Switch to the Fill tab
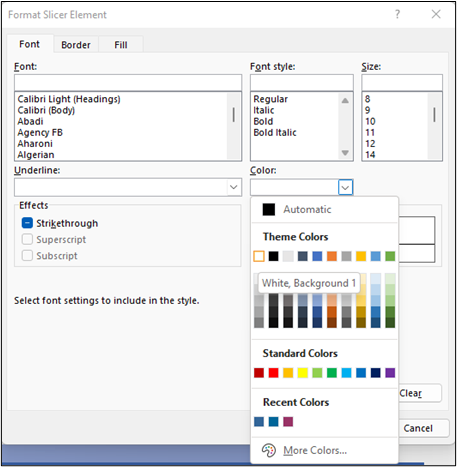Screen dimensions: 457x467 tap(121, 45)
